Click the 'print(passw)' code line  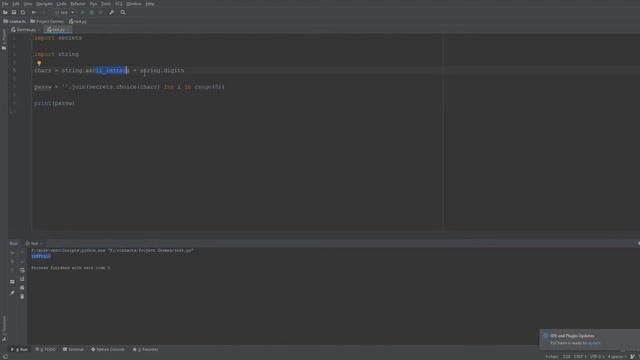54,104
